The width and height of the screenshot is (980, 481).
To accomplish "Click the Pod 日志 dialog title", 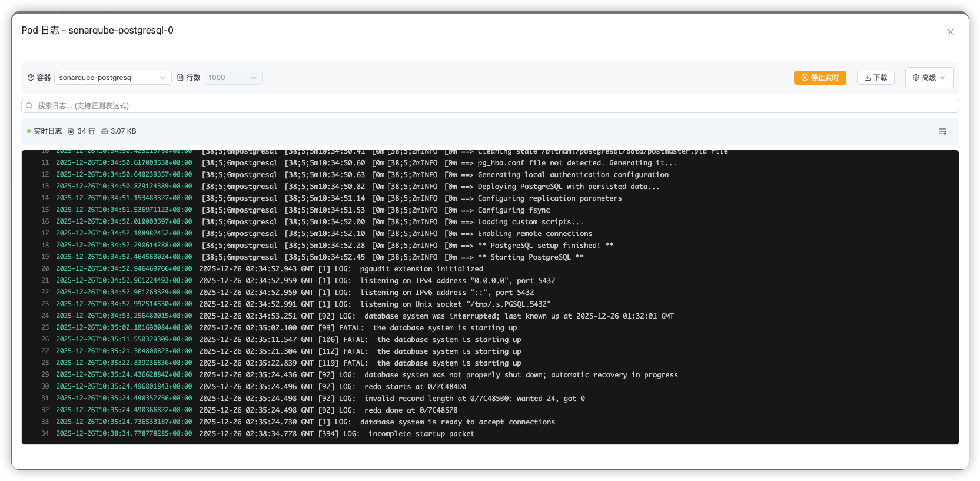I will coord(98,31).
